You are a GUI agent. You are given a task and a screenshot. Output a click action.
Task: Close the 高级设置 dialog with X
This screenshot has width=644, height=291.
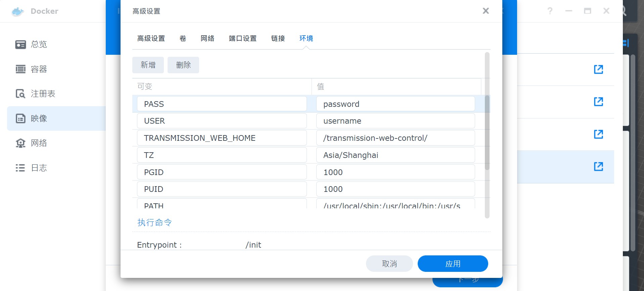pyautogui.click(x=486, y=11)
